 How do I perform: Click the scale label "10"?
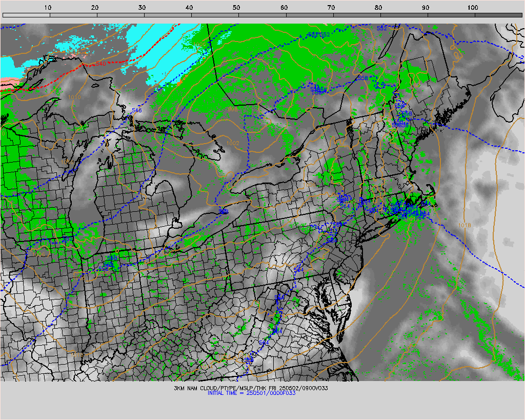click(48, 7)
